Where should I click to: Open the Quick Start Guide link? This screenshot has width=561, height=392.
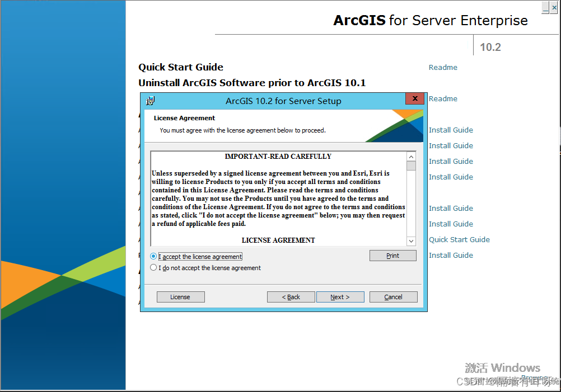(x=459, y=239)
